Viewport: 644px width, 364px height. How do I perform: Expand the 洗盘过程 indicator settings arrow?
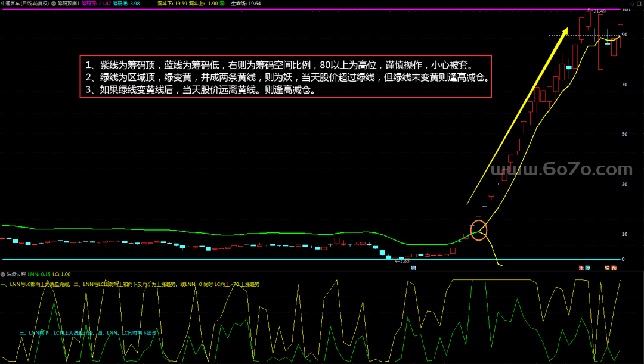pos(3,274)
